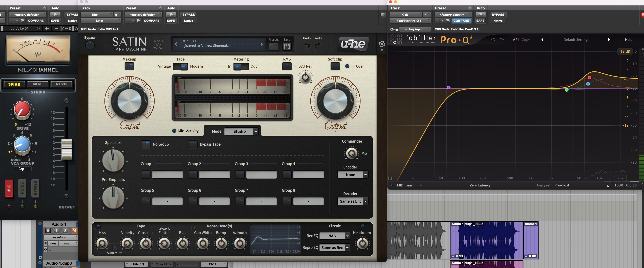This screenshot has width=644, height=268.
Task: Click the NLS previous setting left arrow
Action: click(47, 28)
